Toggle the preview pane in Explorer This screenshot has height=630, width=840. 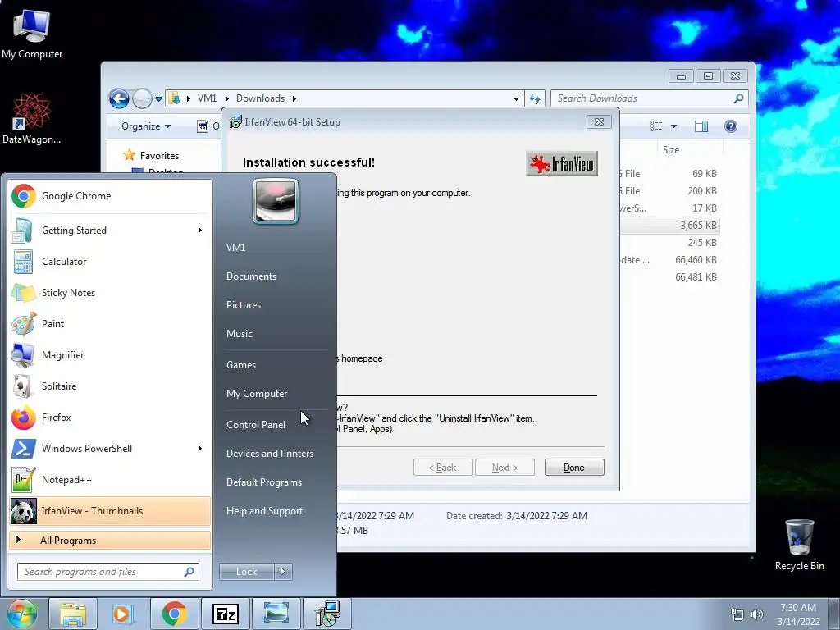(x=701, y=126)
